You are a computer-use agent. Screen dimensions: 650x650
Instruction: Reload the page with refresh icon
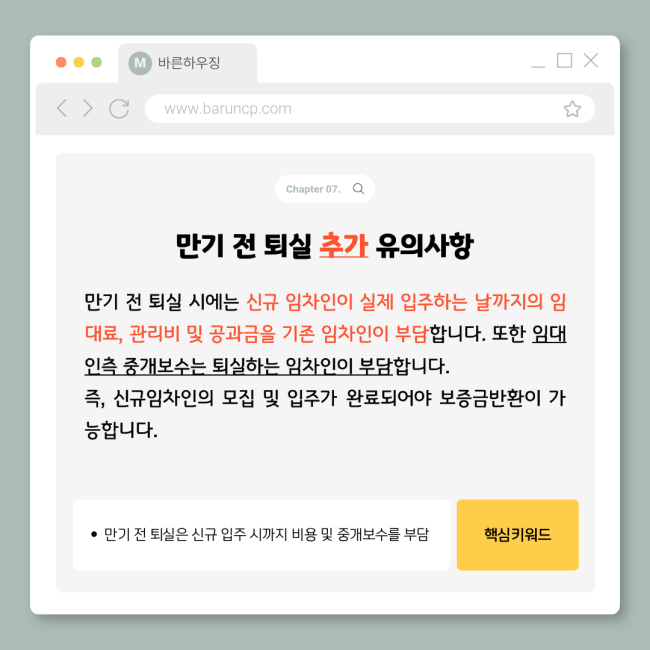(119, 109)
